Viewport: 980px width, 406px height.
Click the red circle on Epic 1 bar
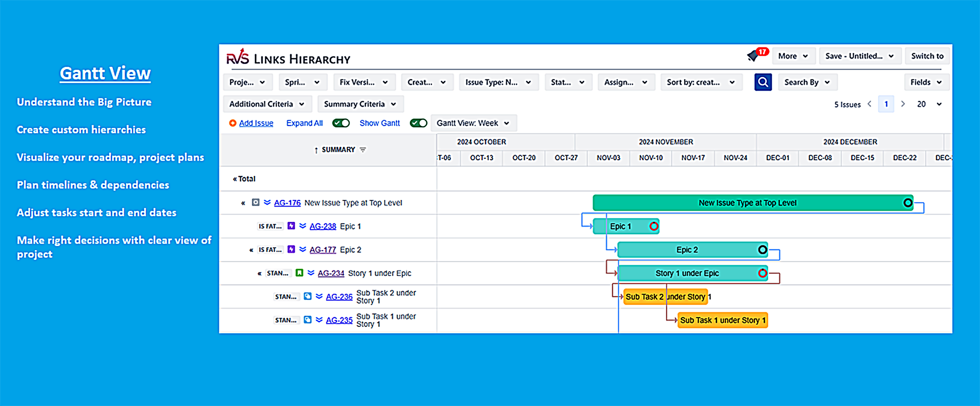coord(654,226)
